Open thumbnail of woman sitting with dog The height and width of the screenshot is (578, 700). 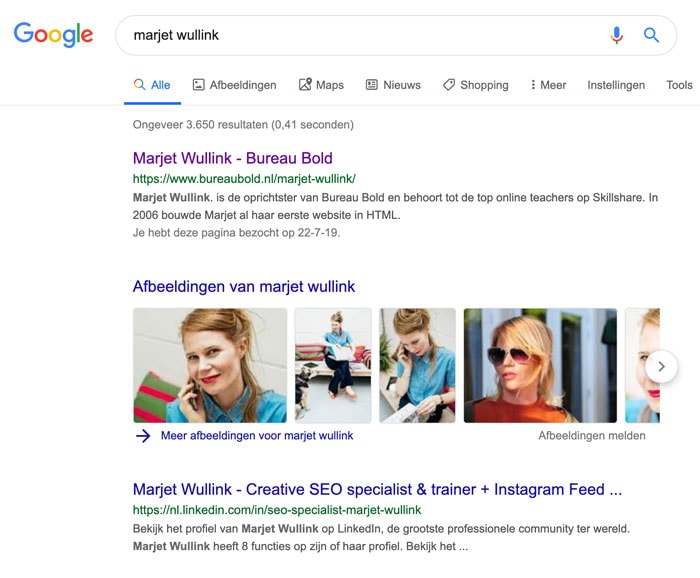[333, 365]
